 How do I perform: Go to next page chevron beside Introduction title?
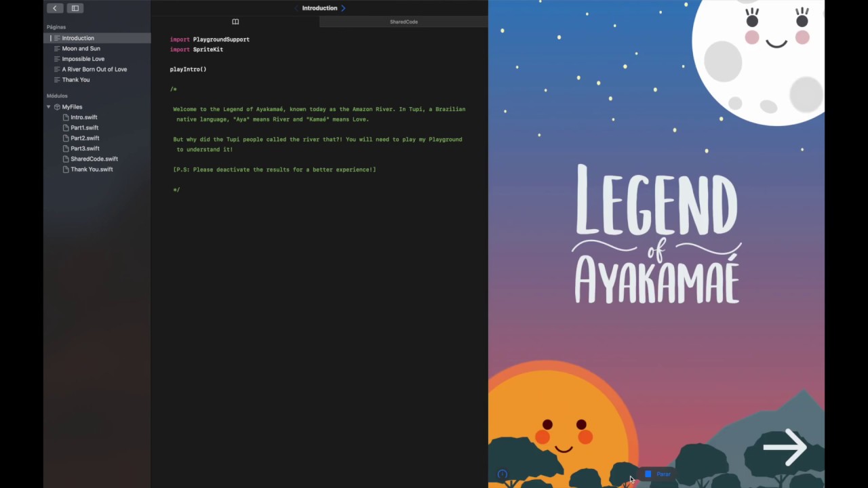coord(343,8)
